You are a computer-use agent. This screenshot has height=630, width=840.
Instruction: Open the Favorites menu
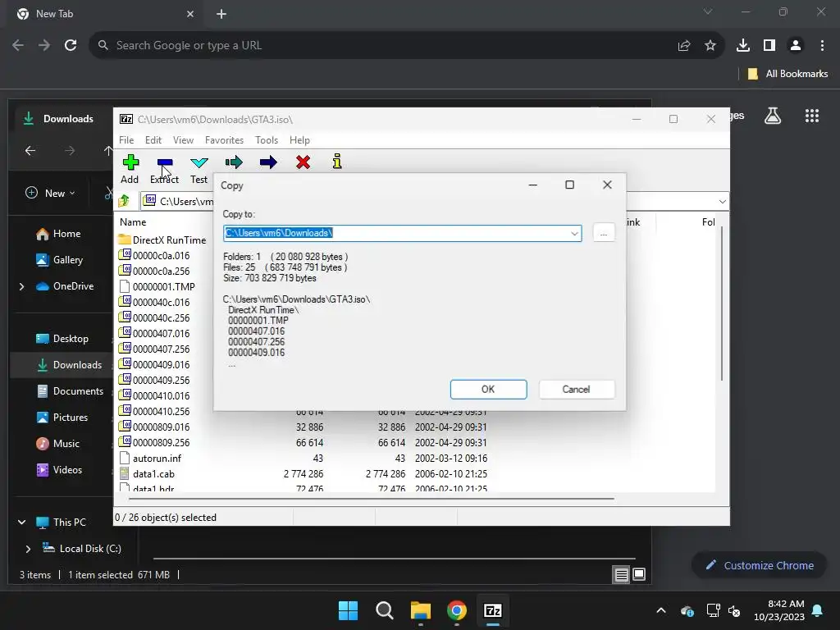[x=224, y=139]
